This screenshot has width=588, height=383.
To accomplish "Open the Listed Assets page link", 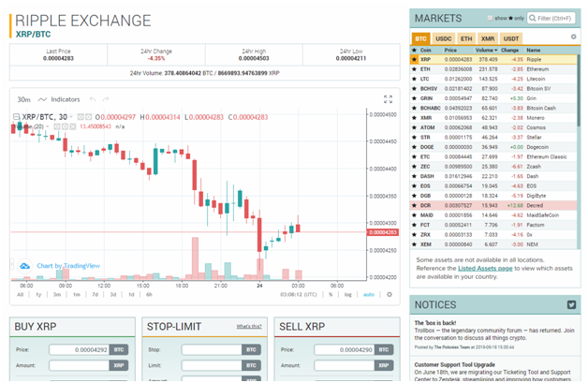I will tap(485, 268).
